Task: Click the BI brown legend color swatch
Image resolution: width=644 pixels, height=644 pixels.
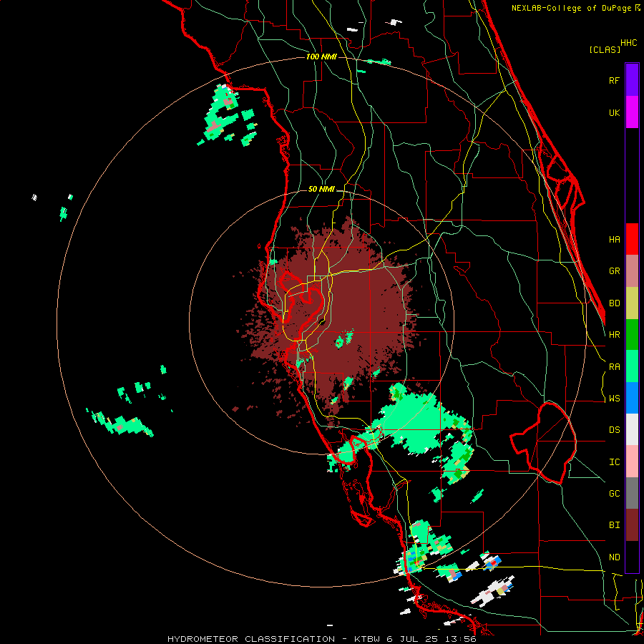Action: pyautogui.click(x=632, y=525)
